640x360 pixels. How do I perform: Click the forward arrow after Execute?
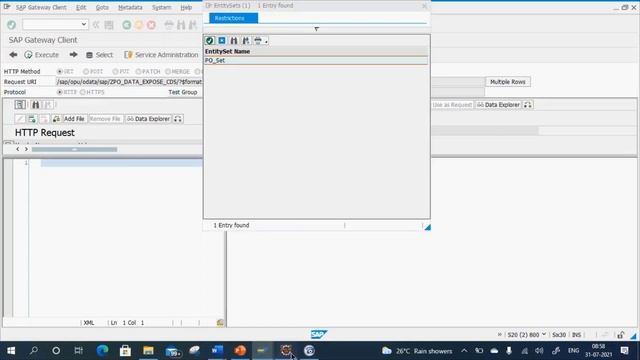tap(73, 55)
